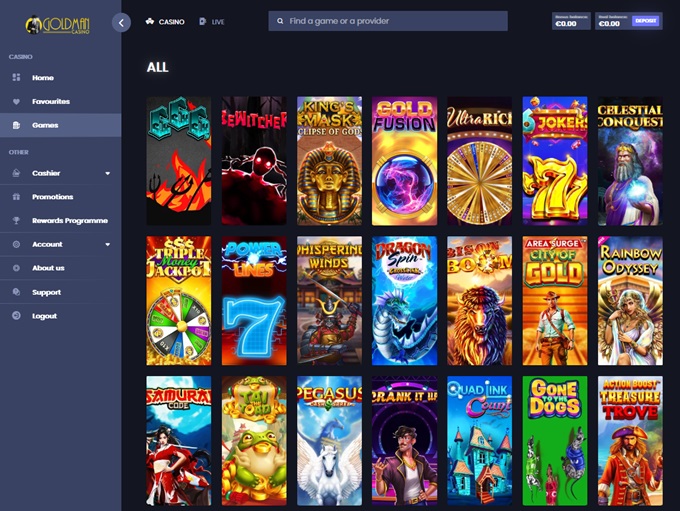The image size is (680, 511).
Task: Click the Promotions megaphone icon
Action: pos(16,197)
